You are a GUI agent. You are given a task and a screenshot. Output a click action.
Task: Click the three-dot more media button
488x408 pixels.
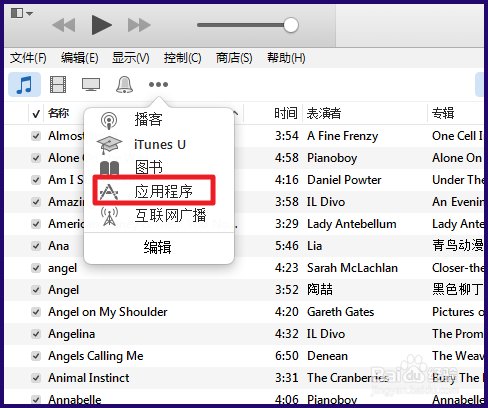point(158,84)
